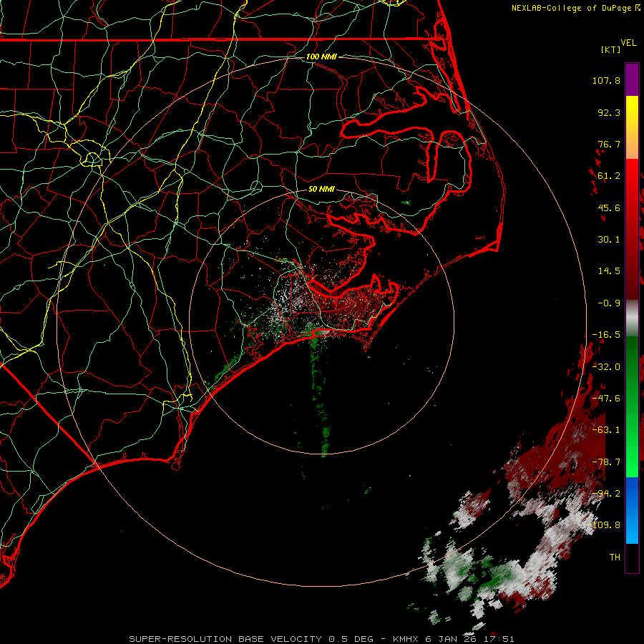Click the -78.7 velocity scale value

[606, 462]
